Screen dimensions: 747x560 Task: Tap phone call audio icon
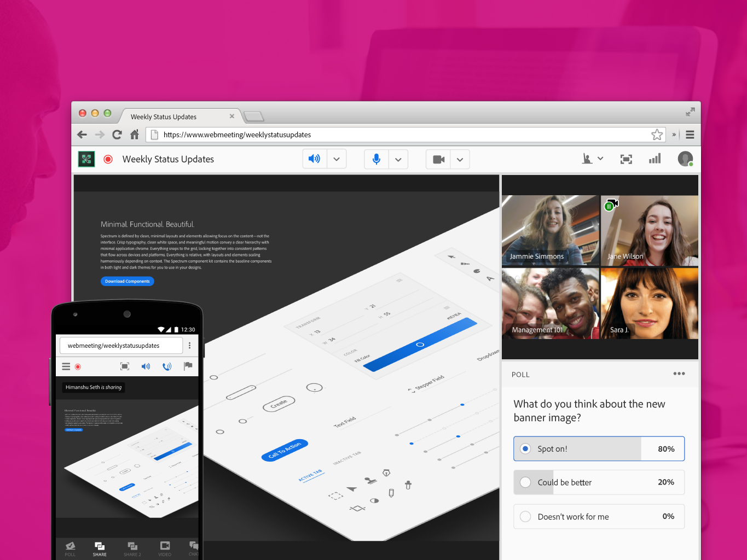167,366
